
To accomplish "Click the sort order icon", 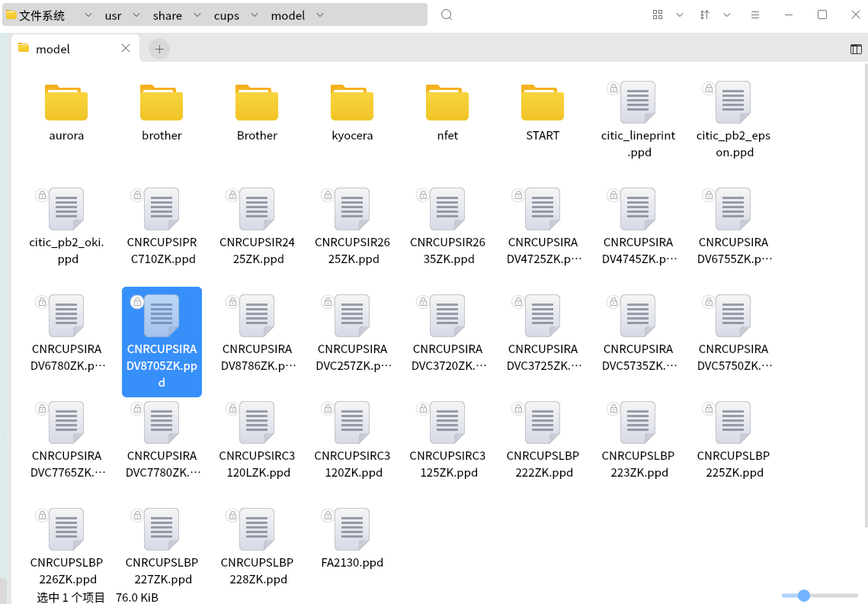I will (705, 15).
